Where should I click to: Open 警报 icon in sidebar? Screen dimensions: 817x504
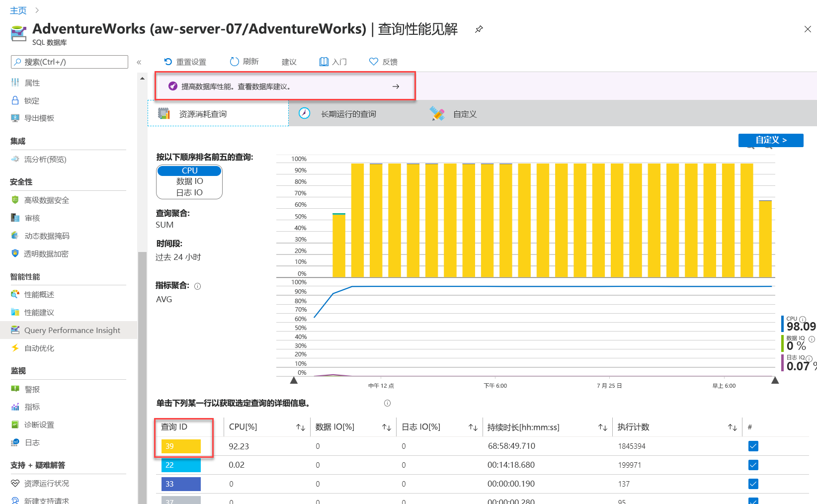pos(15,389)
